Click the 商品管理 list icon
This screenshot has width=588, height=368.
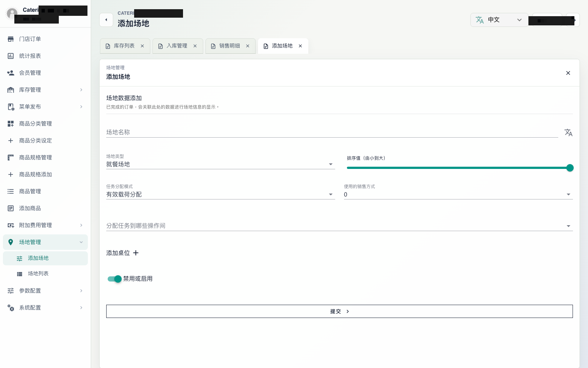click(11, 191)
